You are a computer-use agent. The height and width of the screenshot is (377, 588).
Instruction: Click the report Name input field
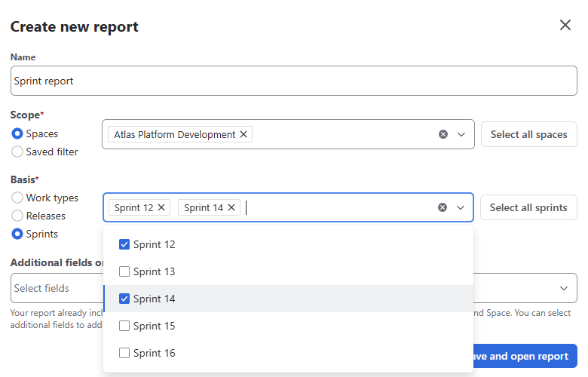[x=294, y=81]
